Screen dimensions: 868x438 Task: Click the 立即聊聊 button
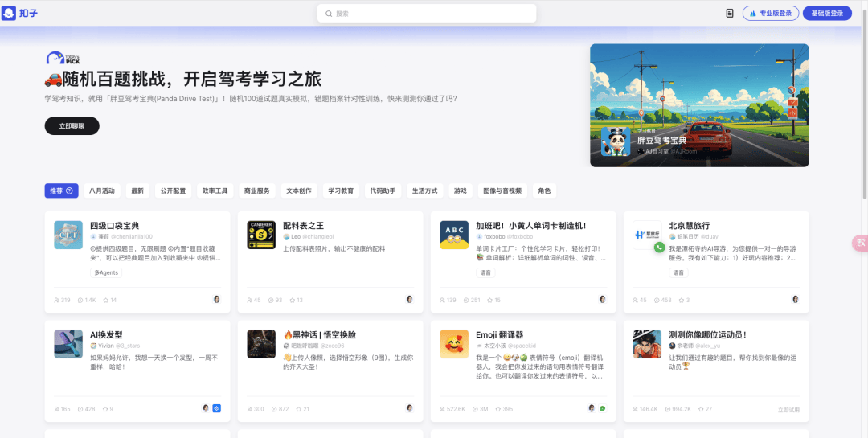[x=72, y=125]
